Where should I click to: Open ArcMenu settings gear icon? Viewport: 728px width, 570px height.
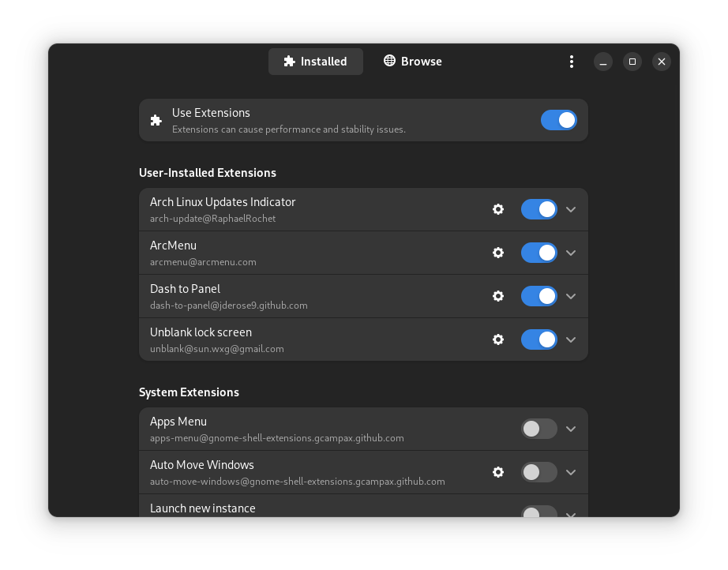(x=498, y=253)
